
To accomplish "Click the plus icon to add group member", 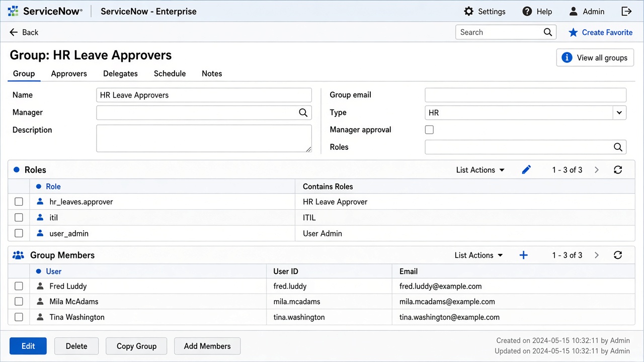I will coord(523,255).
